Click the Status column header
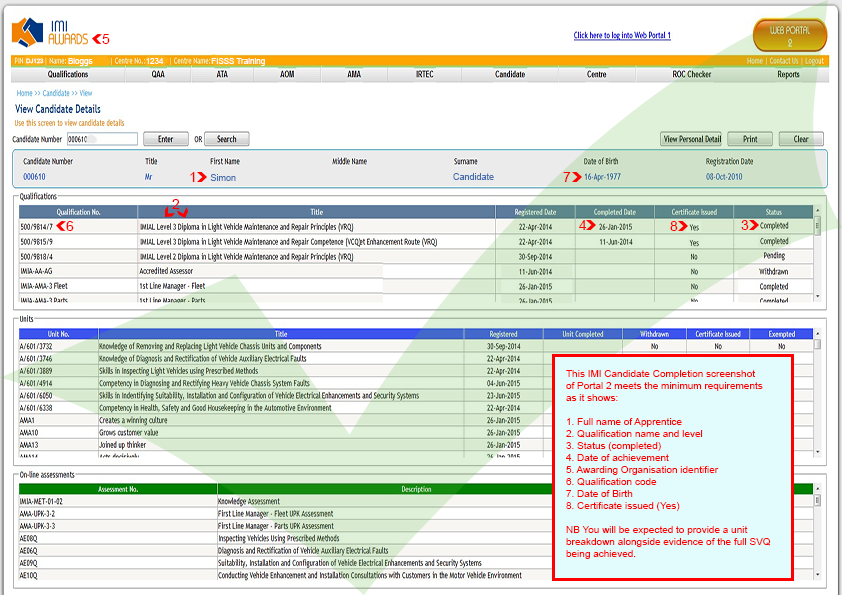Screen dimensions: 842x595 774,212
